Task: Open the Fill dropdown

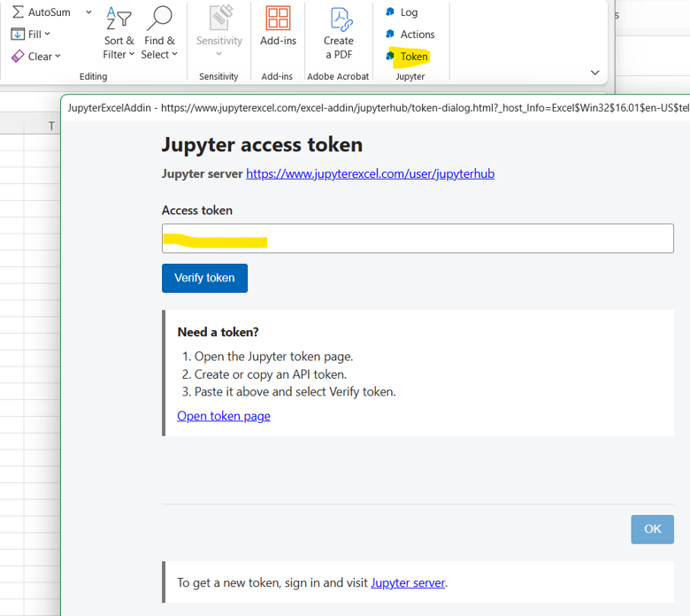Action: (x=31, y=35)
